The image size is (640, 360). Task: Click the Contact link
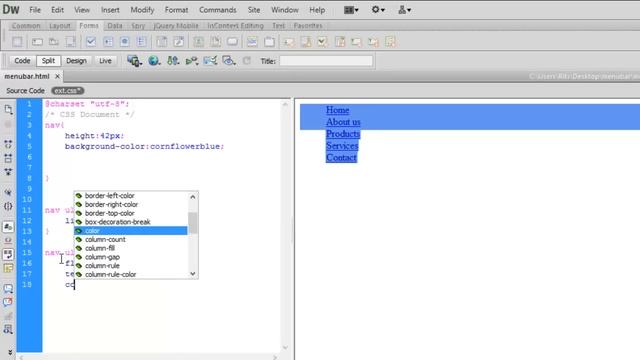click(x=341, y=157)
